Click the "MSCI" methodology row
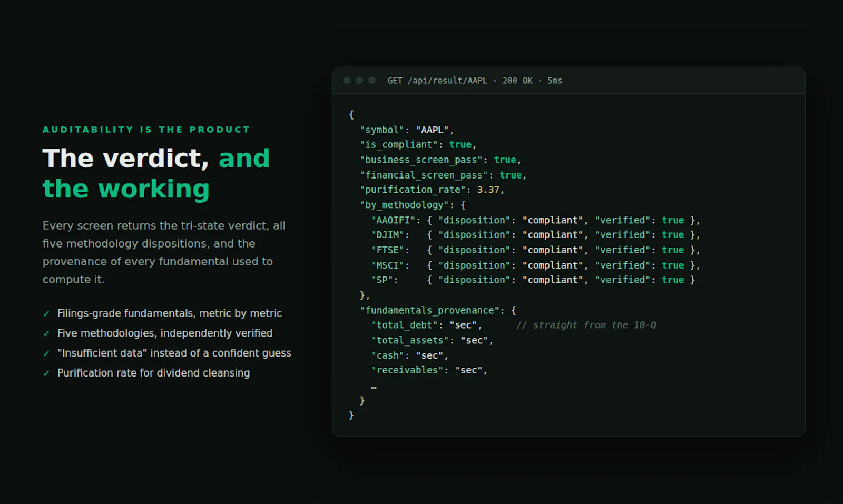The width and height of the screenshot is (843, 504). [536, 265]
